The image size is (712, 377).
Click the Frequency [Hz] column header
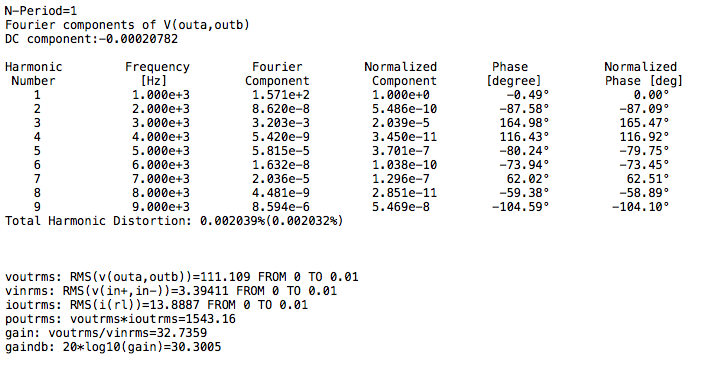tap(157, 74)
